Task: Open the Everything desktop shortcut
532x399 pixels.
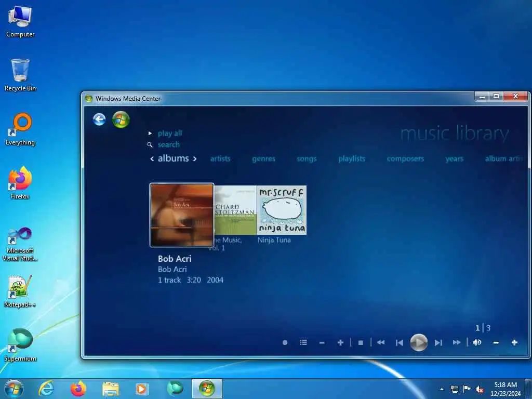Action: point(20,129)
